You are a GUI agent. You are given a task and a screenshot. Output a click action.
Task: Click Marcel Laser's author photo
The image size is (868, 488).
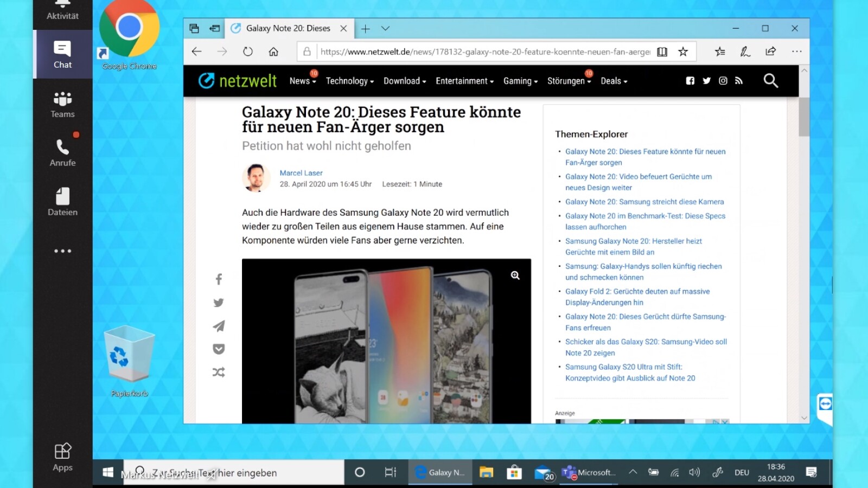pos(256,178)
